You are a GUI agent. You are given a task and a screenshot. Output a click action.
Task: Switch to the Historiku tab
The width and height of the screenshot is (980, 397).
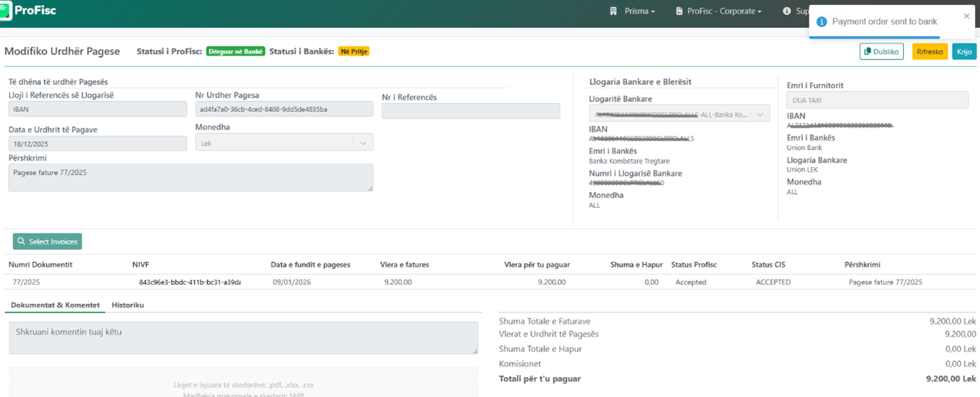coord(128,305)
